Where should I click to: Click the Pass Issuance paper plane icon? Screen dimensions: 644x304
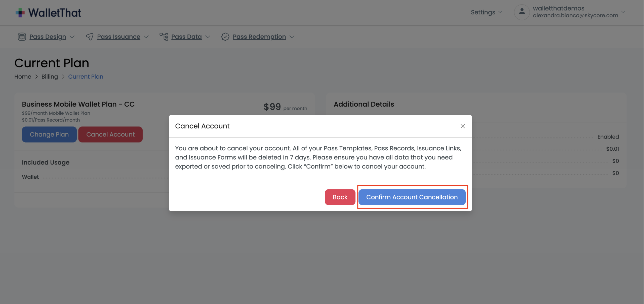90,37
